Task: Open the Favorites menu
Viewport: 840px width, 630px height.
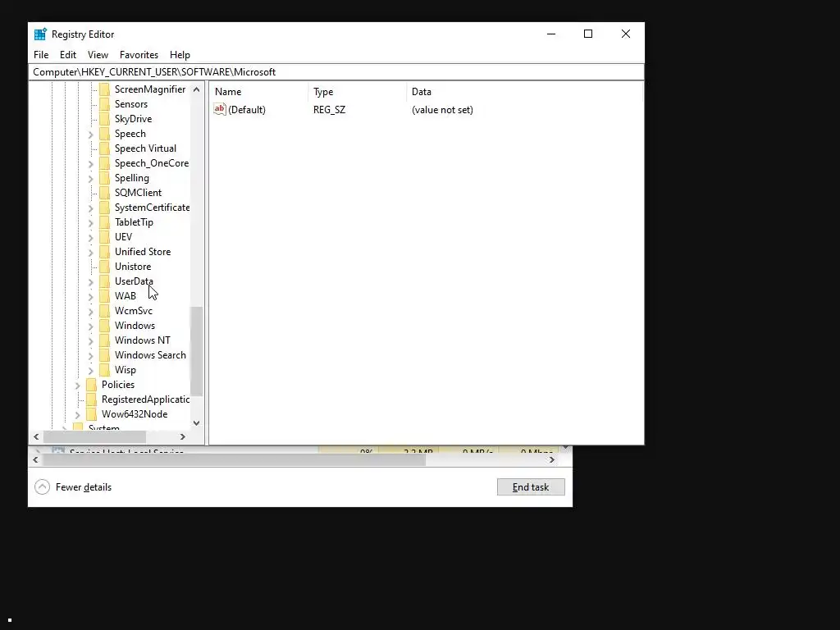Action: (139, 55)
